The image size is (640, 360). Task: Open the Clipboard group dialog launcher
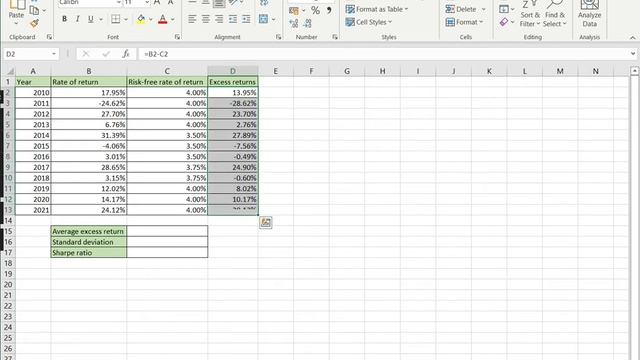49,37
